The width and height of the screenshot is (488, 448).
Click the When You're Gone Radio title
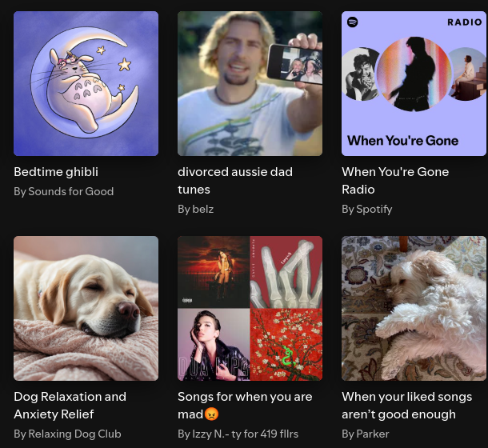pos(395,181)
